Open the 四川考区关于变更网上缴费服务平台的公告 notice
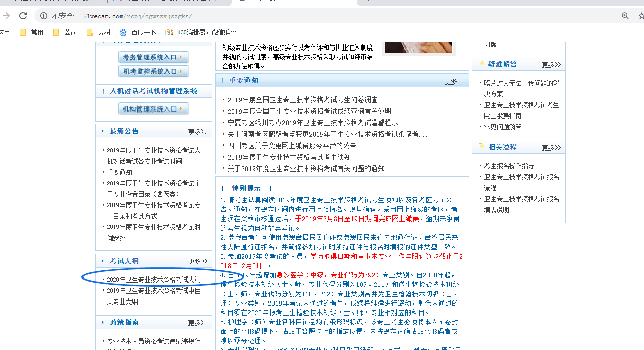The image size is (644, 350). pyautogui.click(x=292, y=146)
